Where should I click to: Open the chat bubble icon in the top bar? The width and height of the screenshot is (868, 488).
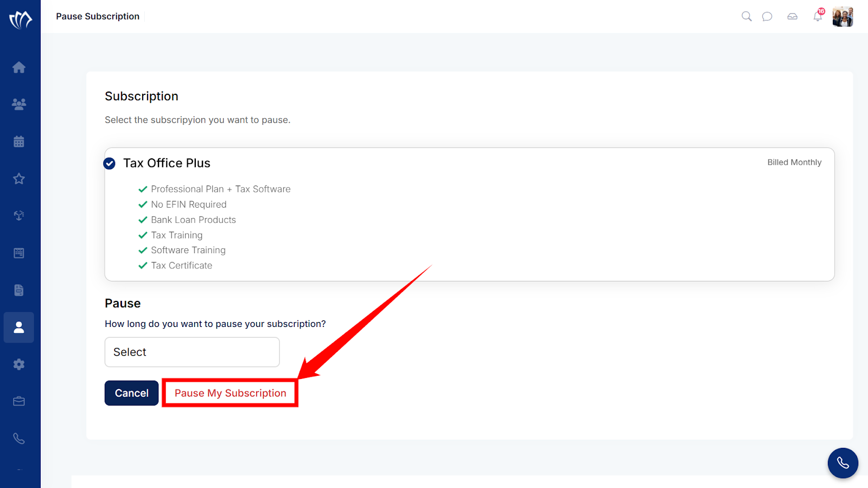point(767,16)
